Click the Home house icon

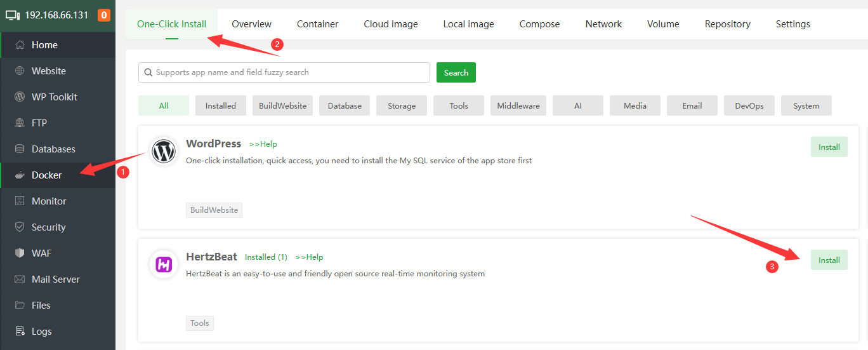point(20,45)
